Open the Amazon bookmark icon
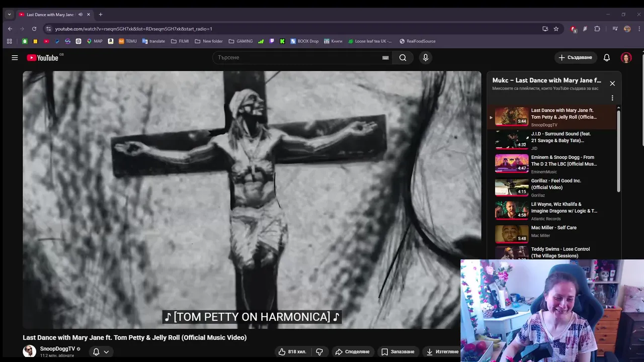Image resolution: width=644 pixels, height=362 pixels. click(x=111, y=41)
